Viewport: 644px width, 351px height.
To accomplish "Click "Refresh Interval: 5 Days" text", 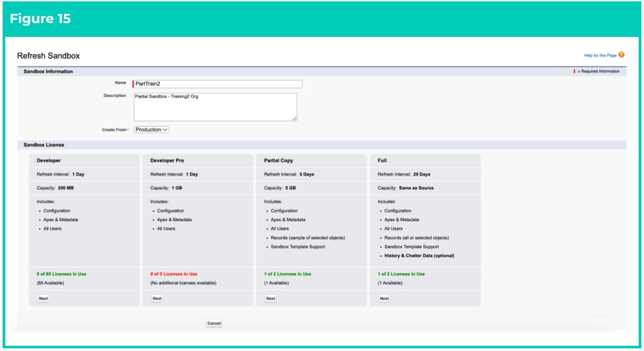I will (x=289, y=174).
